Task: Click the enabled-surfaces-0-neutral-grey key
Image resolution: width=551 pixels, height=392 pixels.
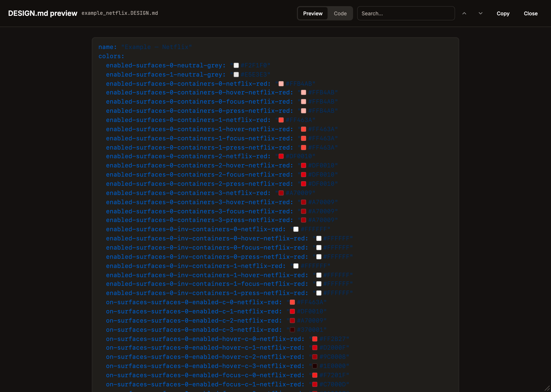Action: click(166, 66)
